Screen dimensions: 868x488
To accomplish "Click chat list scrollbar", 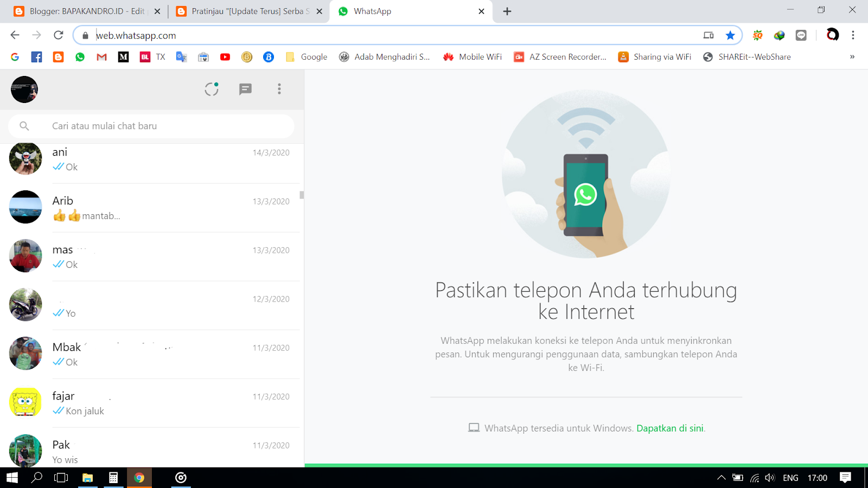I will click(x=302, y=195).
